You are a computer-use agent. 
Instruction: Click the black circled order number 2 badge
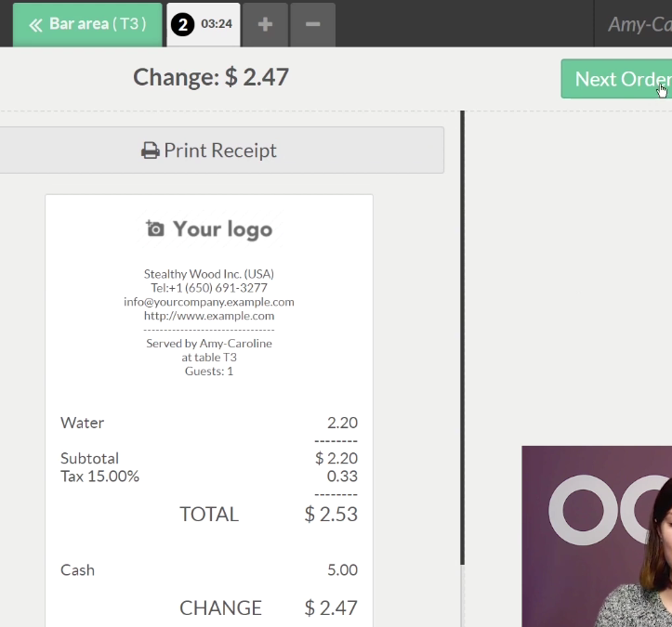click(183, 24)
